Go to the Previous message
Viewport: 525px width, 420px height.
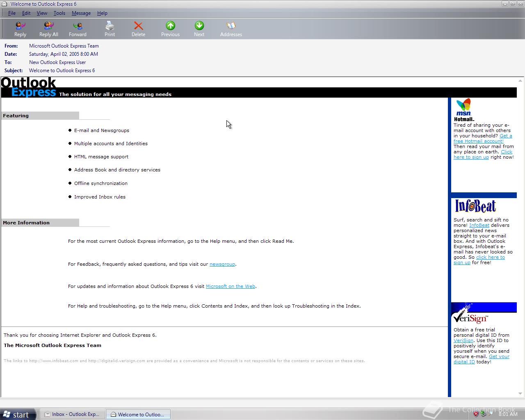coord(170,29)
